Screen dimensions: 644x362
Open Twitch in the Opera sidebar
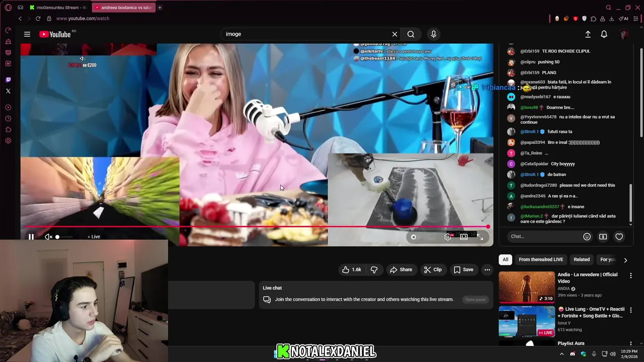(x=8, y=80)
